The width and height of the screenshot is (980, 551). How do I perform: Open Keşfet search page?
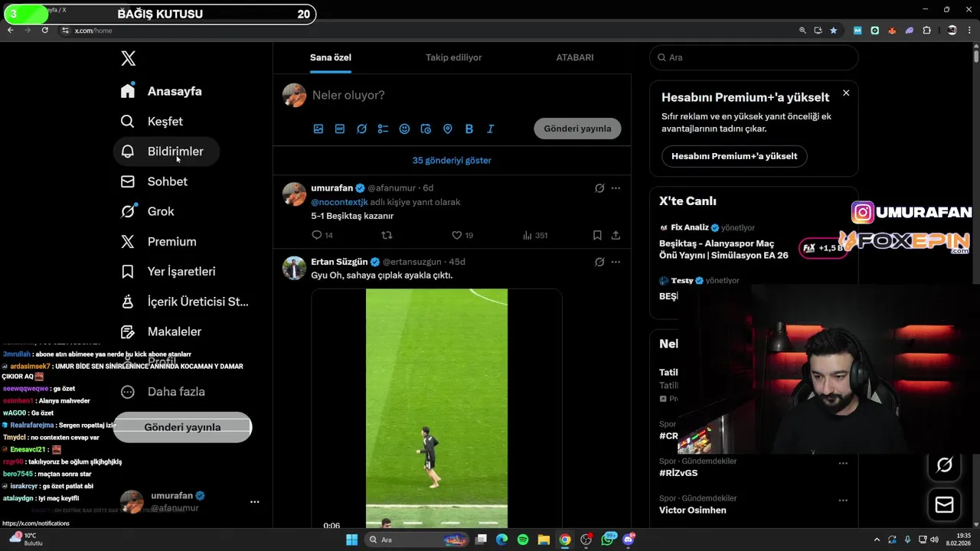point(152,121)
